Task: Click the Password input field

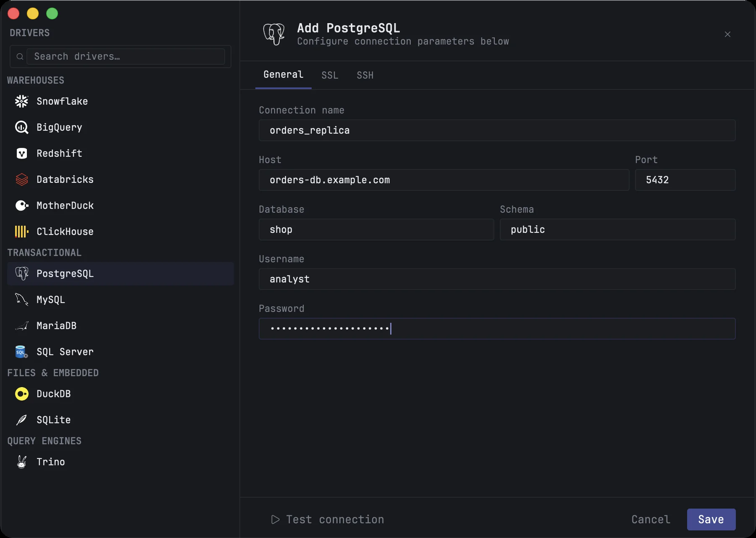Action: click(x=497, y=329)
